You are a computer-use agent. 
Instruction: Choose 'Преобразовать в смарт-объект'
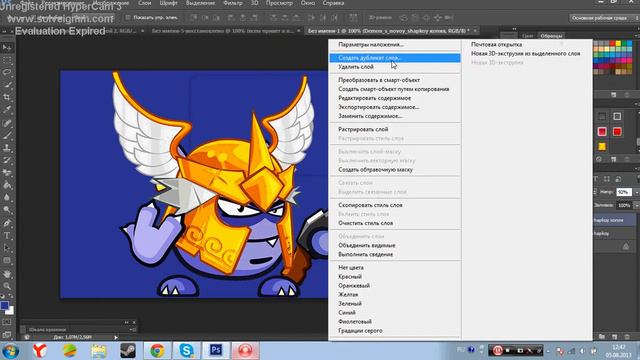(395, 80)
